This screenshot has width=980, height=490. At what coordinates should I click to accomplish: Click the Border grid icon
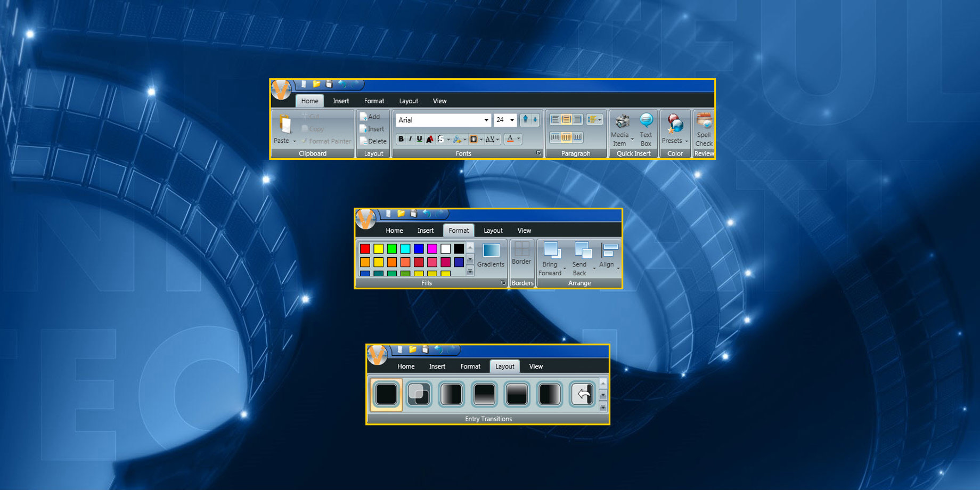521,249
